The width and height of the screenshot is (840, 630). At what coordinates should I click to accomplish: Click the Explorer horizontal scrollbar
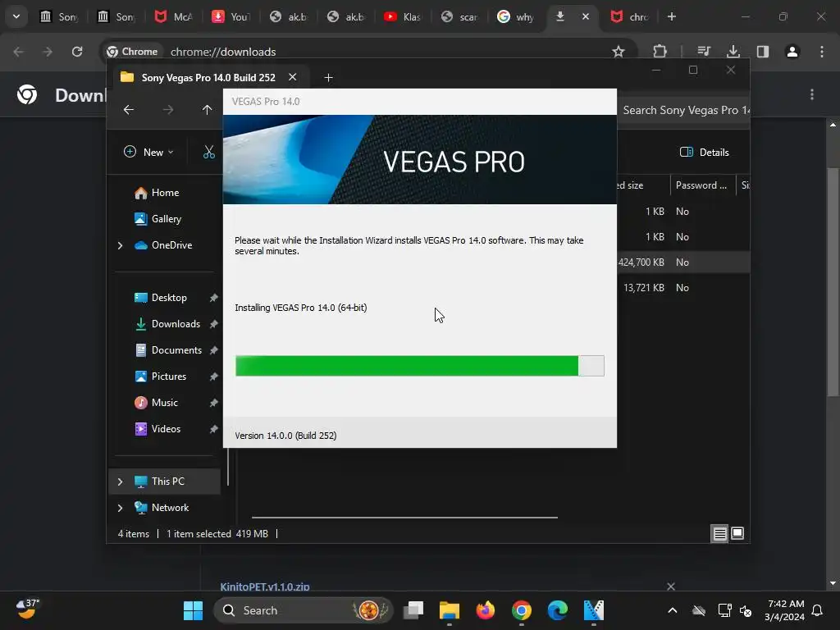(x=404, y=518)
